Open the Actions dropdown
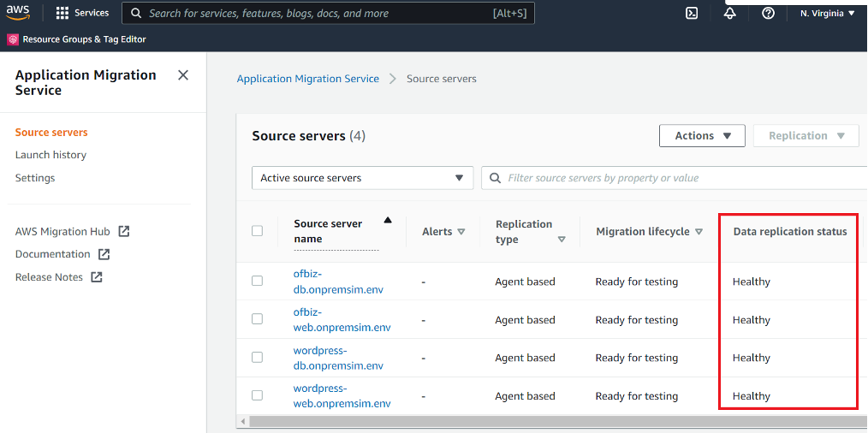 tap(702, 135)
